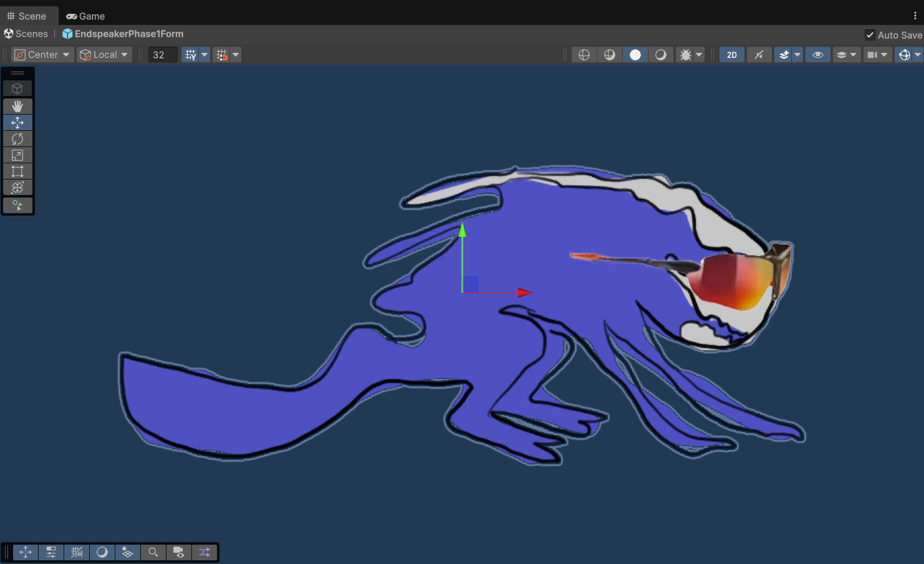Open the Gizmos dropdown arrow
Image resolution: width=924 pixels, height=564 pixels.
tap(918, 55)
